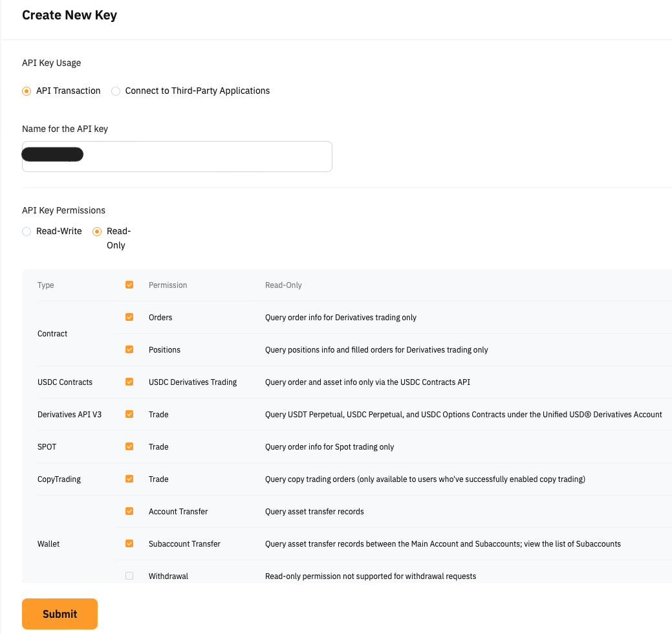The width and height of the screenshot is (672, 634).
Task: Uncheck the SPOT Trade checkbox
Action: pos(129,446)
